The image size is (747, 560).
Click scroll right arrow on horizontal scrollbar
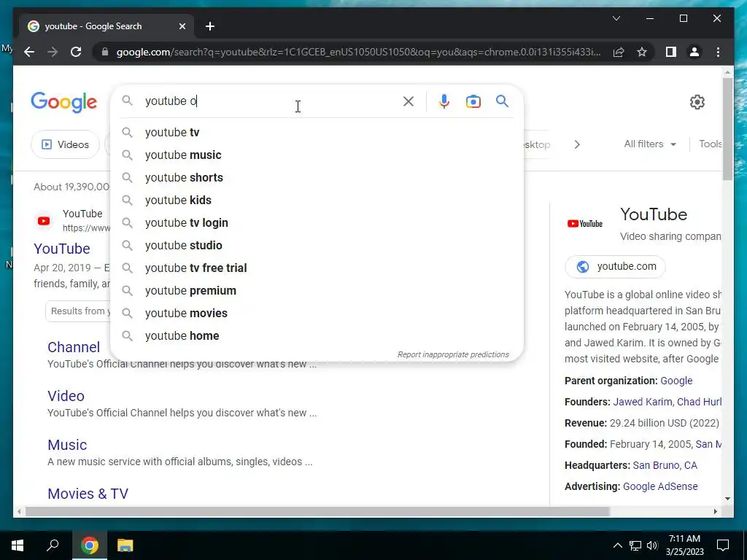715,511
